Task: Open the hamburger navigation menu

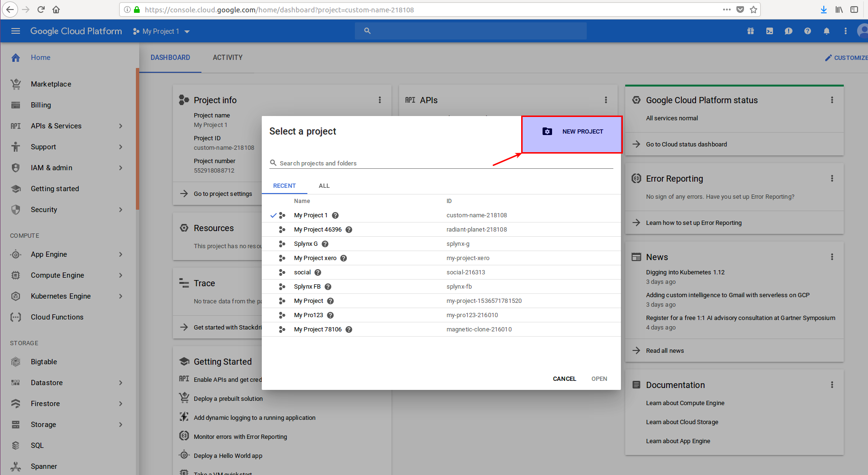Action: [x=16, y=31]
